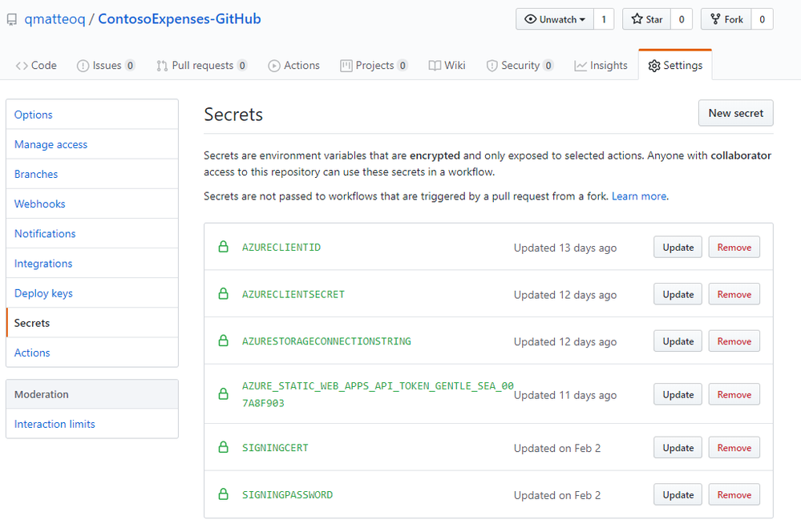Screen dimensions: 801x532
Task: Switch to the Issues tab
Action: tap(106, 66)
